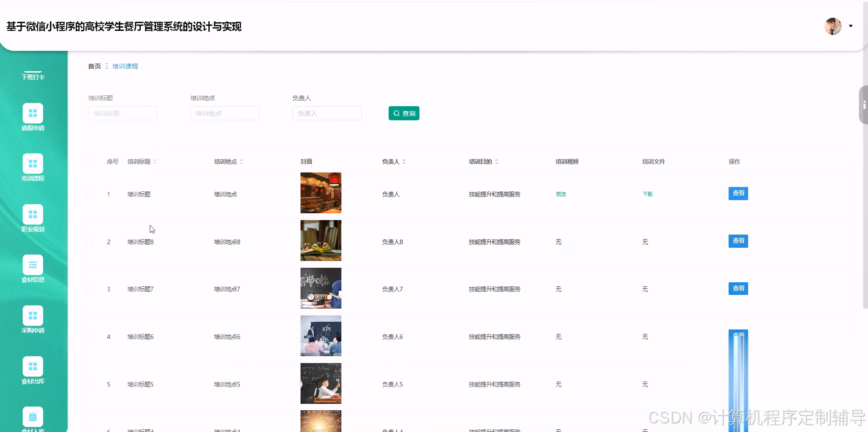Image resolution: width=868 pixels, height=432 pixels.
Task: Select the 培训课程 breadcrumb tab
Action: point(125,66)
